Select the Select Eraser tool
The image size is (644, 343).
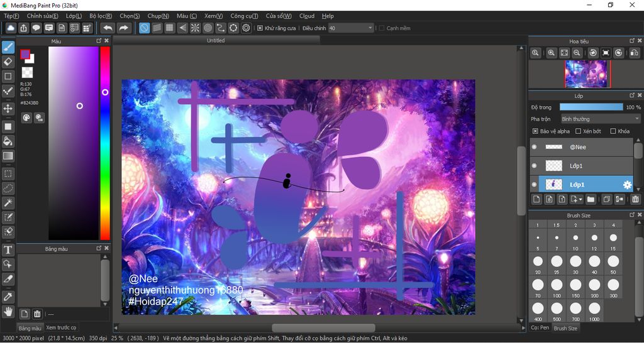pyautogui.click(x=8, y=232)
